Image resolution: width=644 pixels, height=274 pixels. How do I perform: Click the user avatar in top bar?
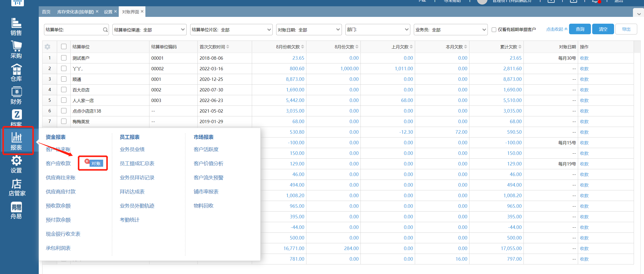pos(482,1)
